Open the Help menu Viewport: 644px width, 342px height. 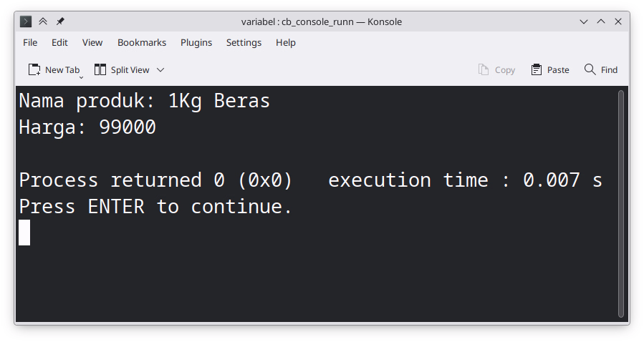coord(286,42)
